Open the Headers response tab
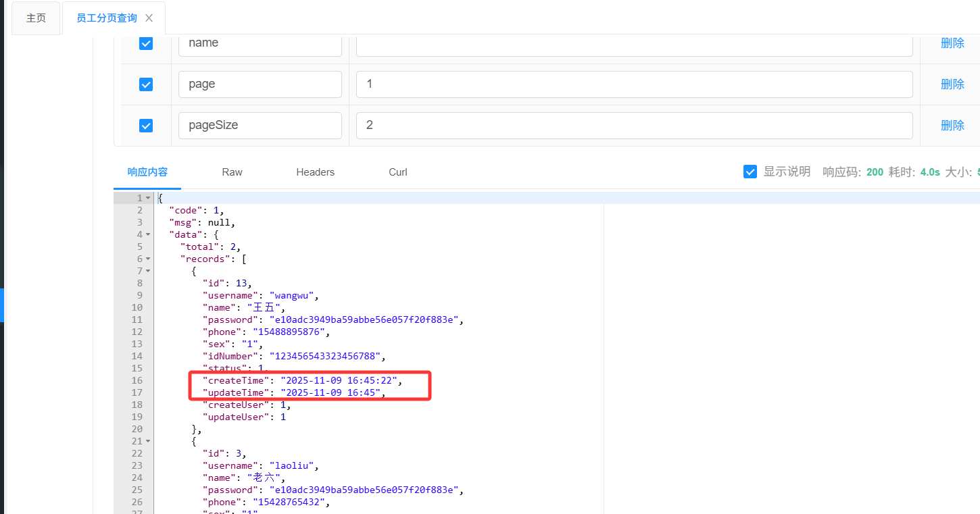Viewport: 980px width, 514px height. (x=316, y=172)
